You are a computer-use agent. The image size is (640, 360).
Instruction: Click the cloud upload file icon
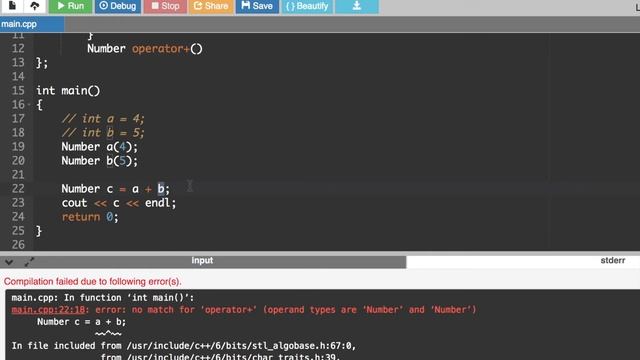click(x=35, y=6)
